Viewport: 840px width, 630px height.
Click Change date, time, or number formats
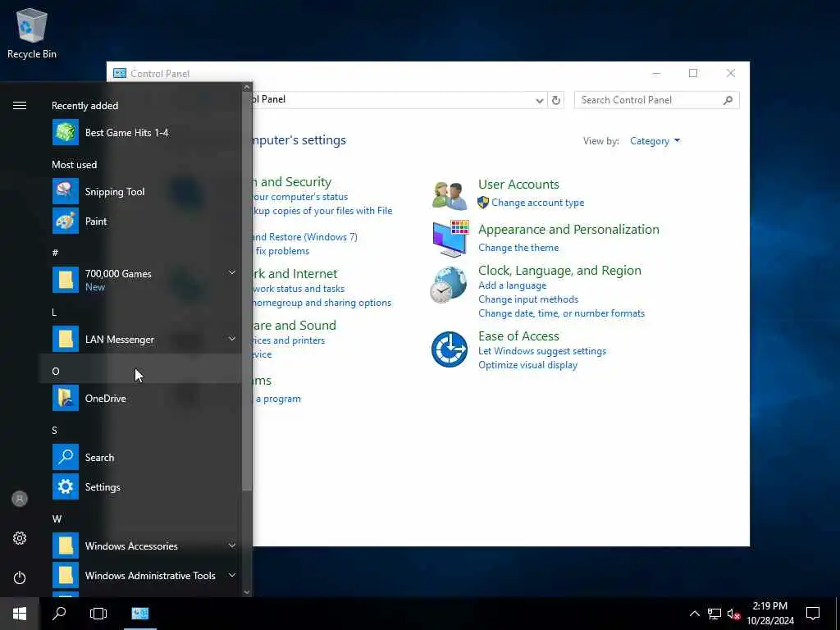pyautogui.click(x=561, y=313)
